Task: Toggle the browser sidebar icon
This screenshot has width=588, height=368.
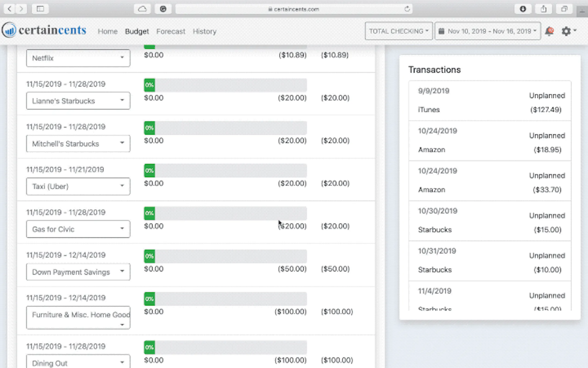Action: (40, 9)
